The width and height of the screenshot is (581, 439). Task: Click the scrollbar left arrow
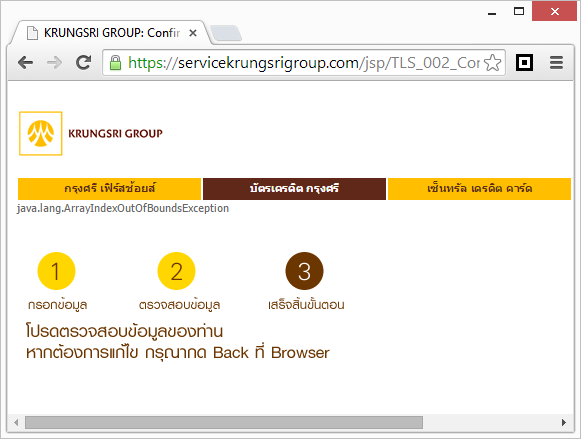[16, 422]
